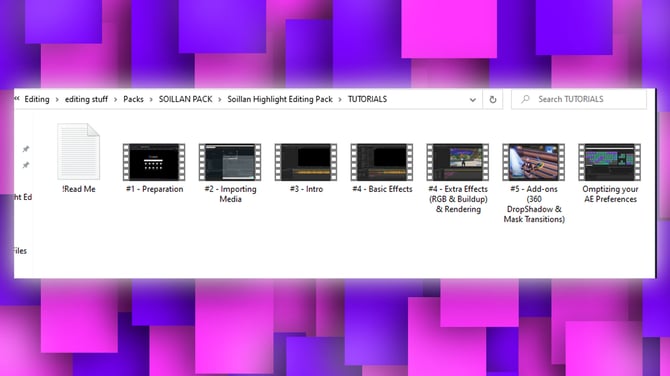Expand chevron after Soillan Highlight Editing Pack
The height and width of the screenshot is (376, 670).
(x=340, y=100)
